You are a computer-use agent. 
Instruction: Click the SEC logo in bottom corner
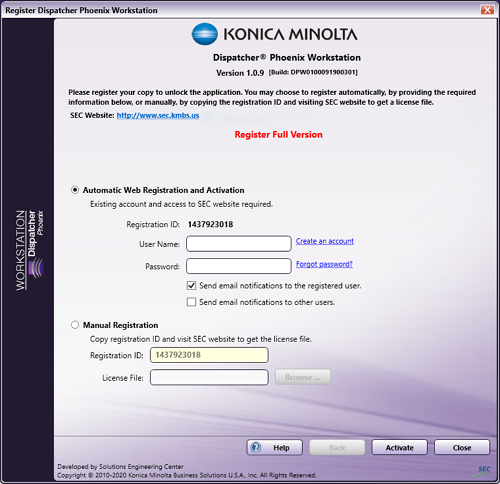482,470
